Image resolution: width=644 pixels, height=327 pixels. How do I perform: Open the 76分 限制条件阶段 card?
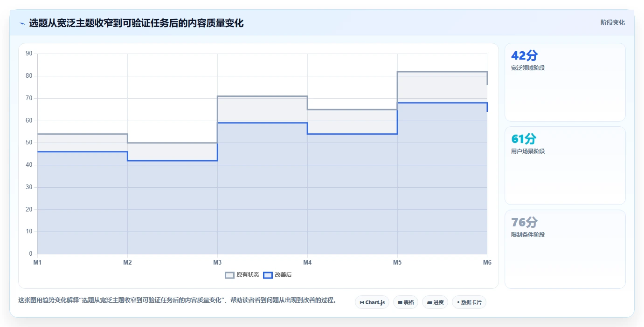pos(565,249)
